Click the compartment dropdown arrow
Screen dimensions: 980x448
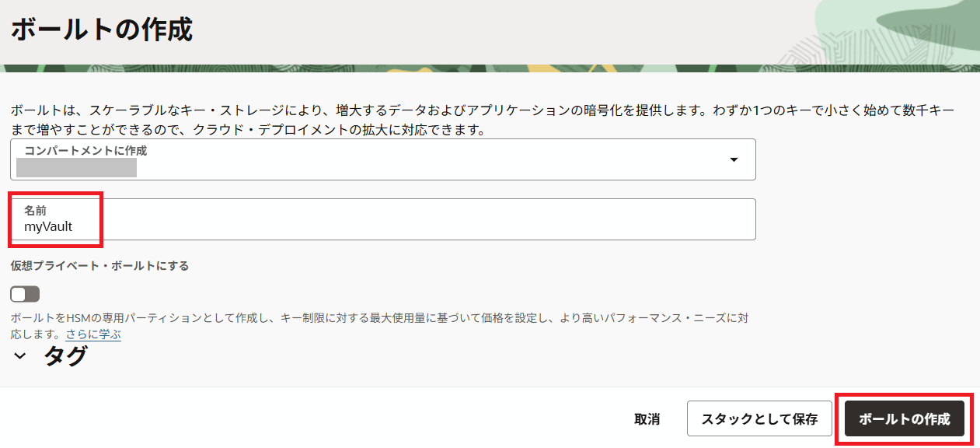(x=733, y=160)
